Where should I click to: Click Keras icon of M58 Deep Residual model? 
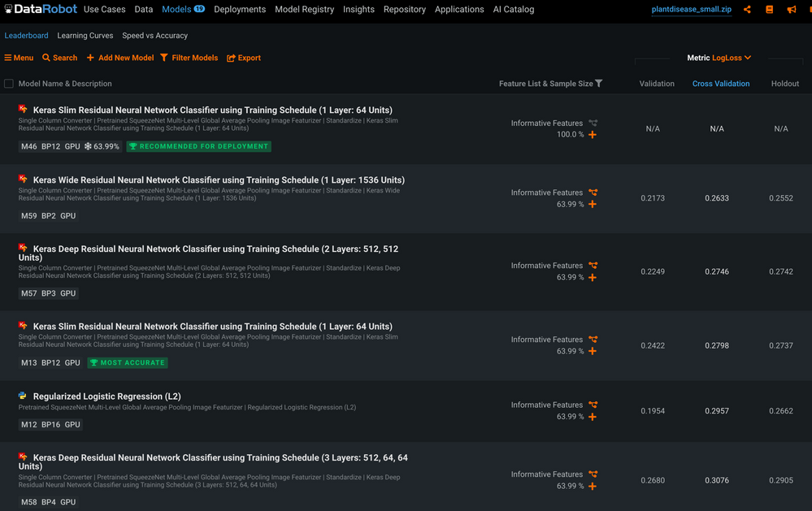coord(23,457)
